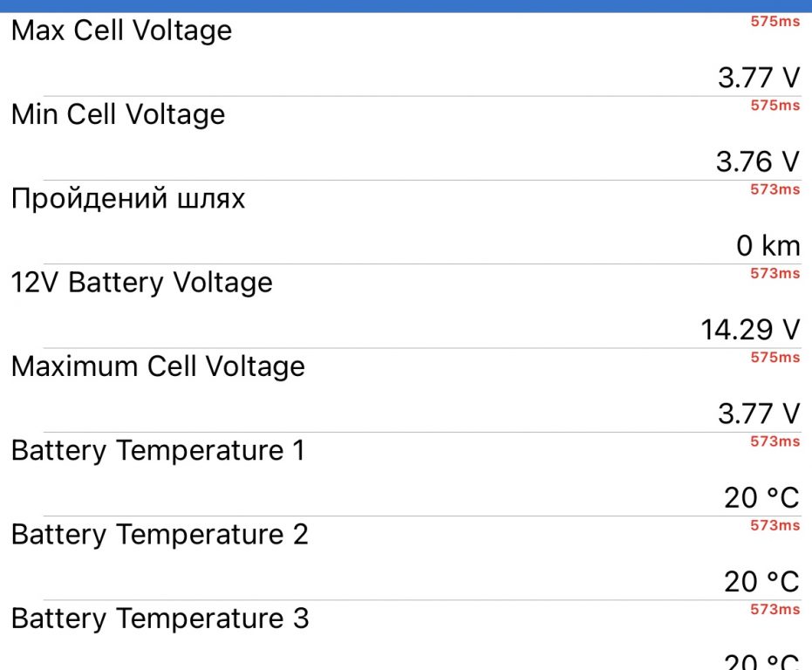Tap Battery Temperature 2 value 20 °C
The image size is (812, 670).
pyautogui.click(x=761, y=581)
